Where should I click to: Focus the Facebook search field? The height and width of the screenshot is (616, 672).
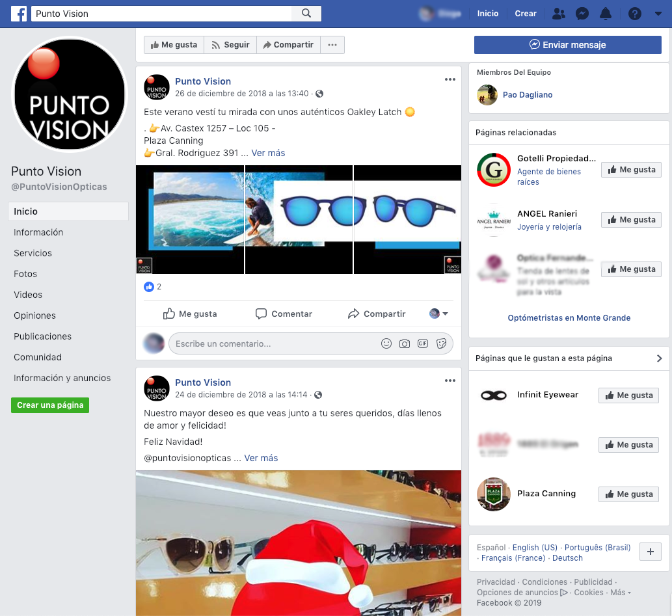(x=162, y=13)
